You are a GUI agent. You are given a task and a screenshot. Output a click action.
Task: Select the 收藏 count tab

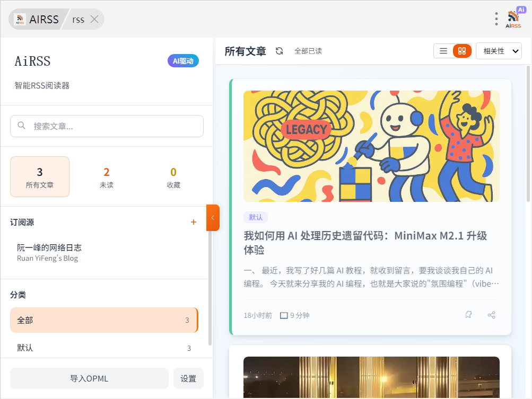(173, 176)
